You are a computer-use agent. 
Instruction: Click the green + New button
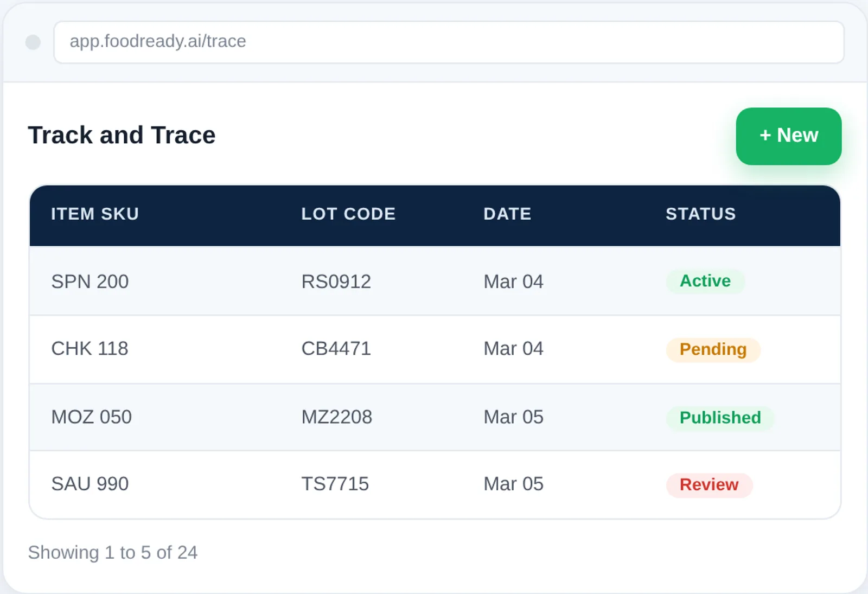click(x=788, y=136)
